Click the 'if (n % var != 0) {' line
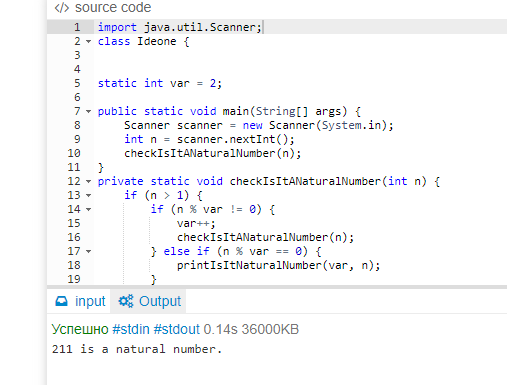Image resolution: width=507 pixels, height=385 pixels. (213, 209)
